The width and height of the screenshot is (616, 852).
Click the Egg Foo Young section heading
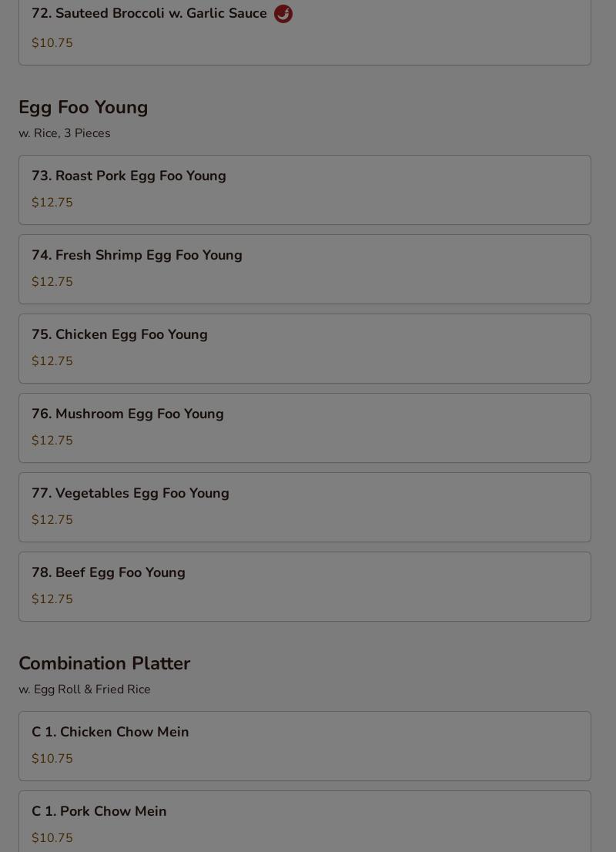(x=83, y=108)
